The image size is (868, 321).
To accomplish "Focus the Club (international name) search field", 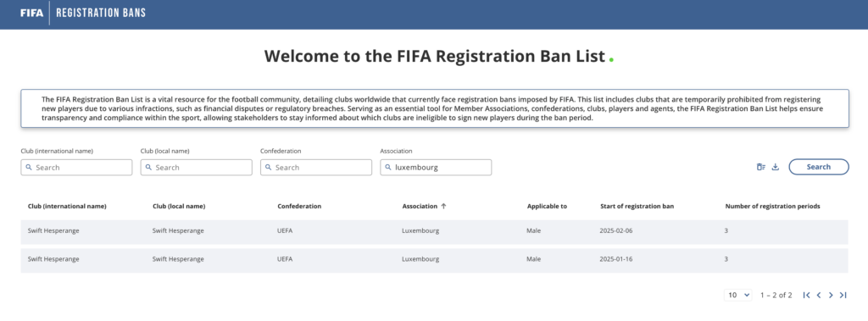I will tap(76, 167).
